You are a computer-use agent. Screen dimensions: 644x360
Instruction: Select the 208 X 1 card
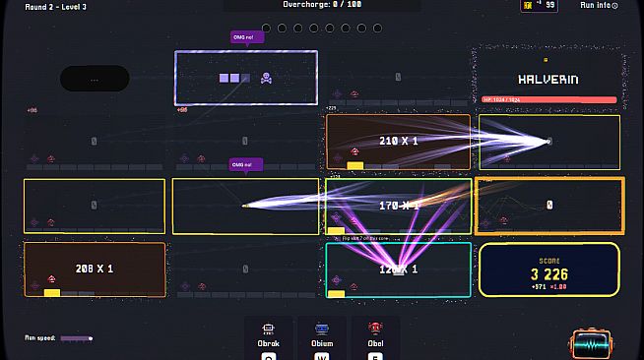(95, 270)
